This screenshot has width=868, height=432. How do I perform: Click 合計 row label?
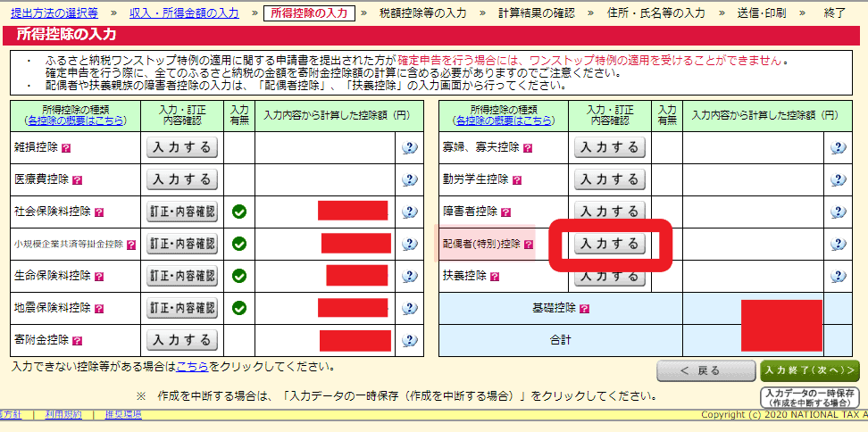(x=560, y=340)
